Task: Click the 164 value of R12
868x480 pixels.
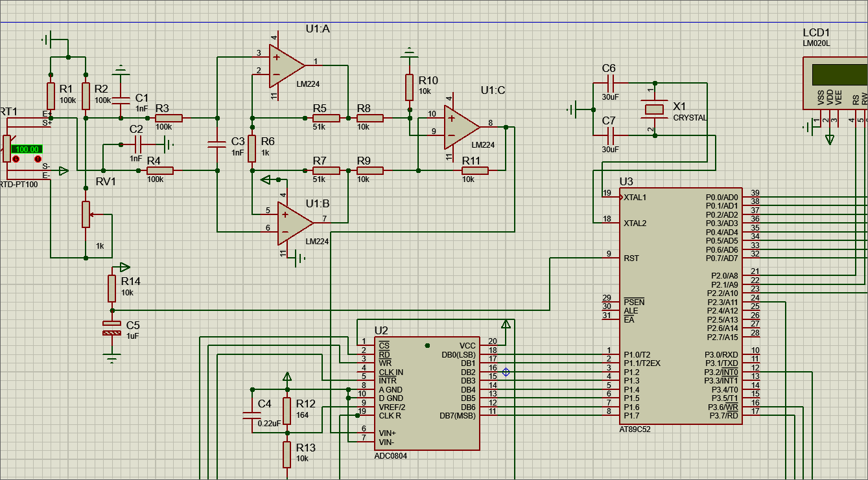Action: coord(303,415)
